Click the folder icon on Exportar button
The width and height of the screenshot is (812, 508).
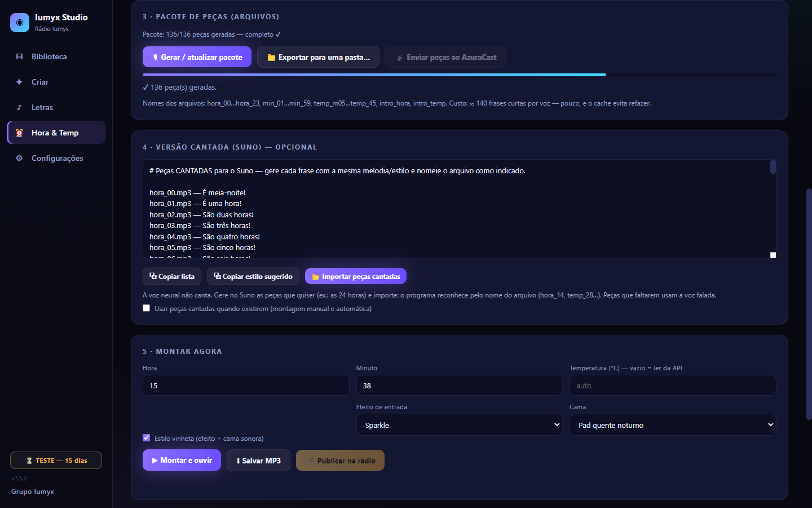271,58
